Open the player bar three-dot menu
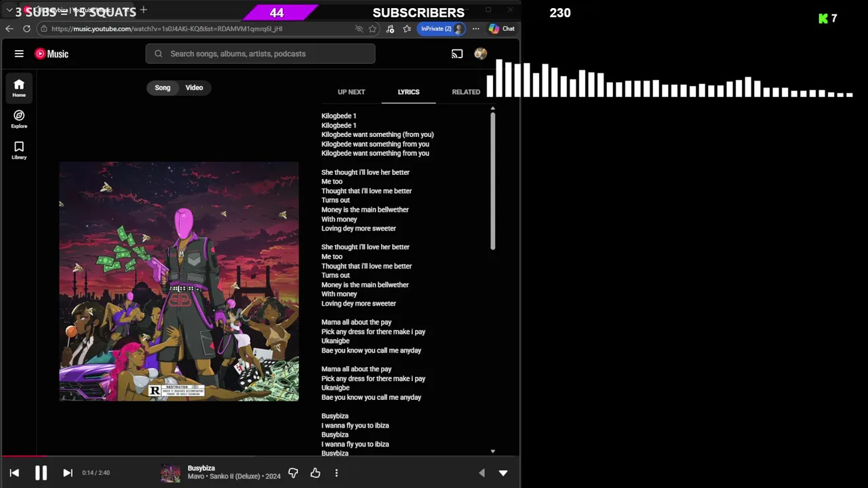 tap(336, 472)
